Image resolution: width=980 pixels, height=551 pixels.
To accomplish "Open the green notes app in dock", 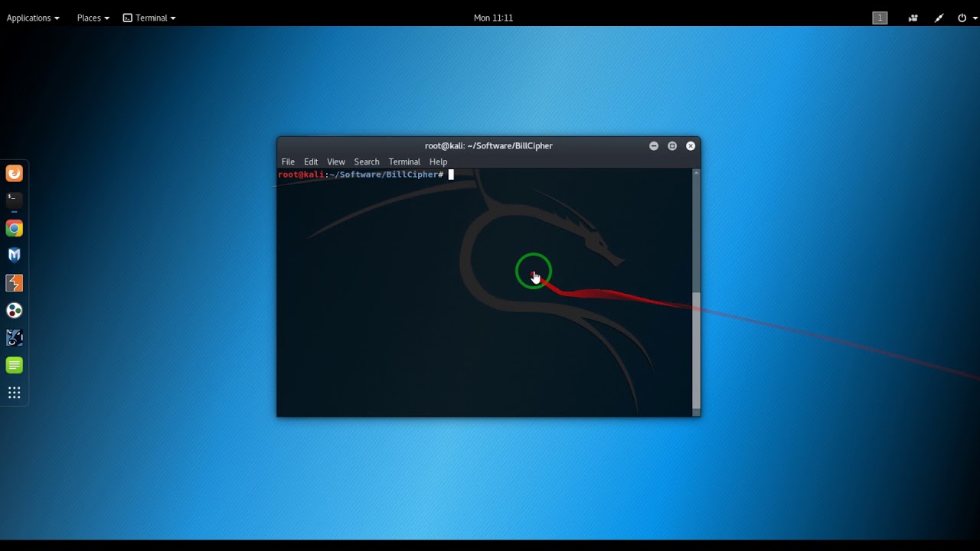I will pyautogui.click(x=14, y=365).
